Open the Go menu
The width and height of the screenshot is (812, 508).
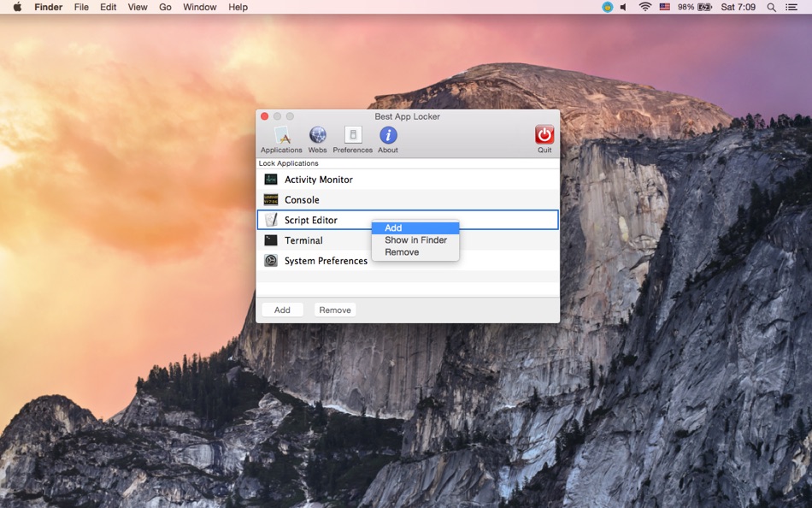pos(165,7)
